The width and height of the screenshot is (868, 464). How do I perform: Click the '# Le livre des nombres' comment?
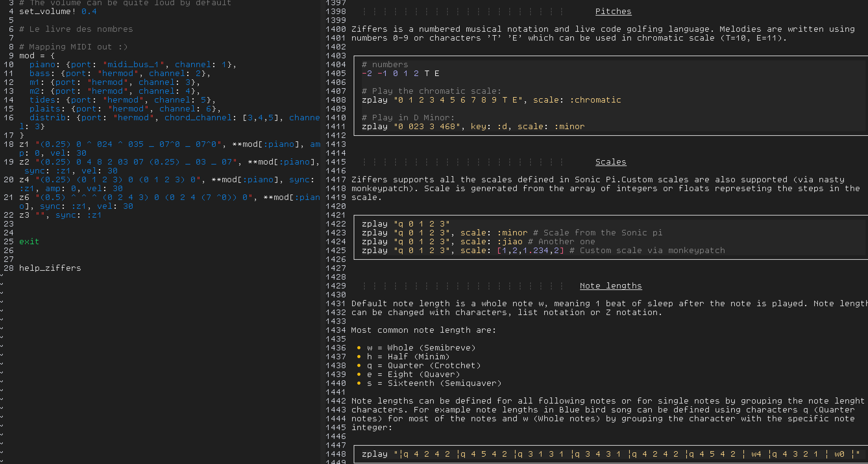[x=76, y=29]
